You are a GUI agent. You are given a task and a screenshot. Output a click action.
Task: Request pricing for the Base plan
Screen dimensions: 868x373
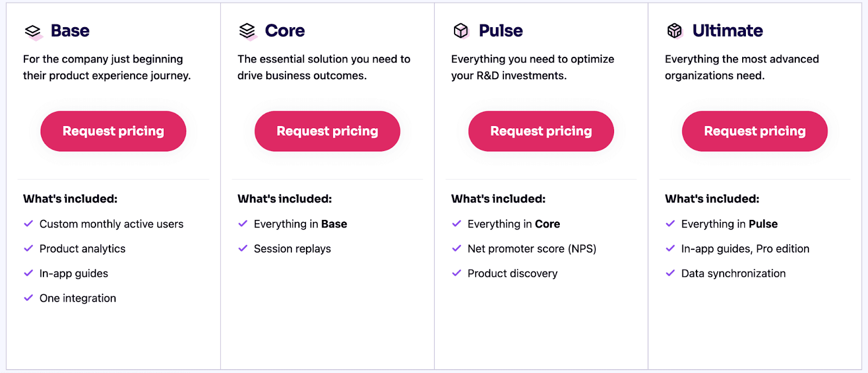click(x=113, y=131)
